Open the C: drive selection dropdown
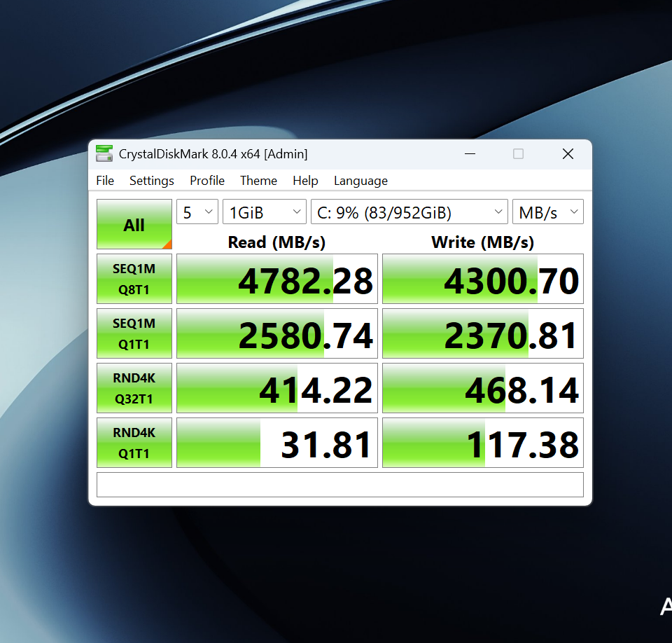Screen dimensions: 672x643 pyautogui.click(x=409, y=212)
